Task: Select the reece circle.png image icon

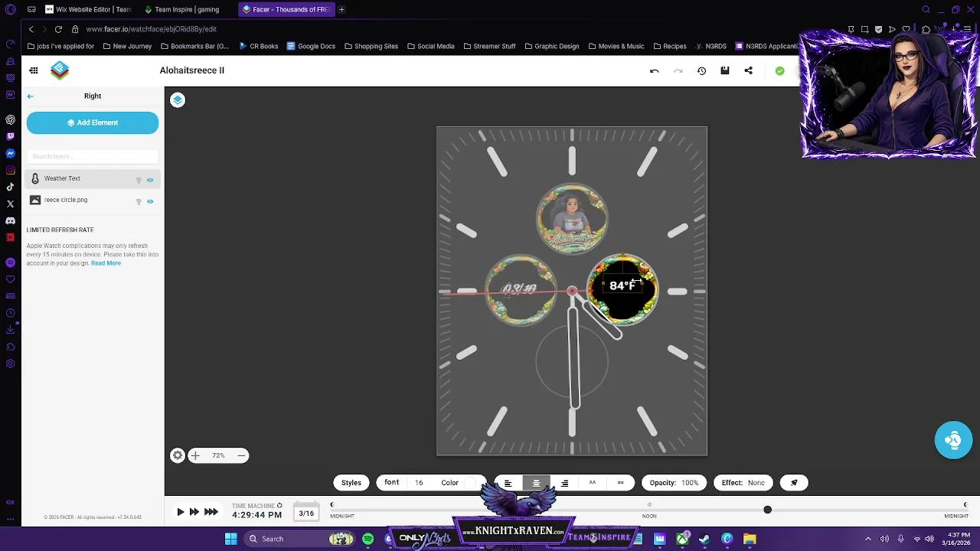Action: 35,200
